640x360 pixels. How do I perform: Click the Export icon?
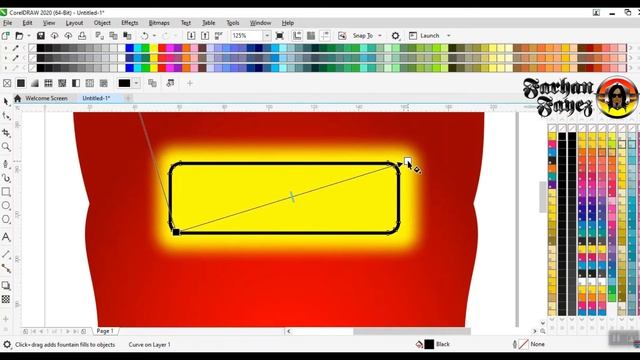[x=205, y=36]
